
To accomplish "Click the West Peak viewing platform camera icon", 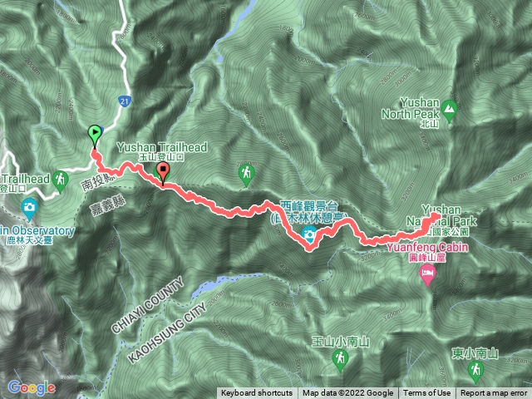I will [309, 234].
